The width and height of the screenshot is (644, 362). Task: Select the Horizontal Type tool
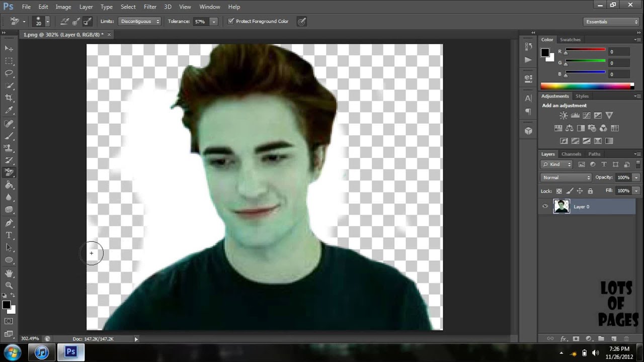(9, 235)
